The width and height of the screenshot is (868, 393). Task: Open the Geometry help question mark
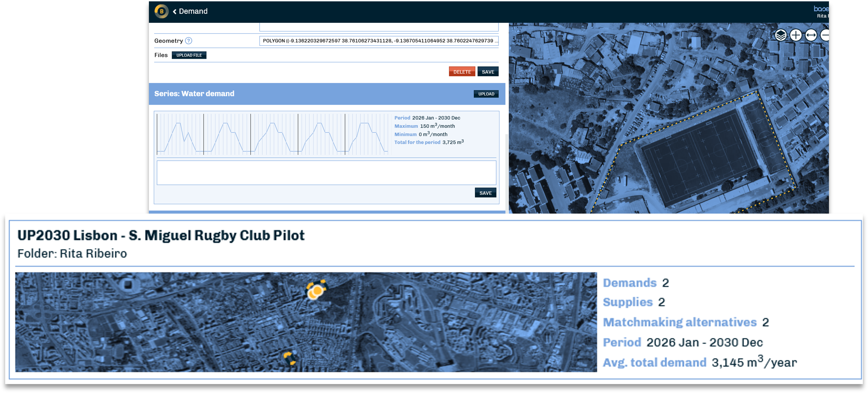(x=189, y=41)
